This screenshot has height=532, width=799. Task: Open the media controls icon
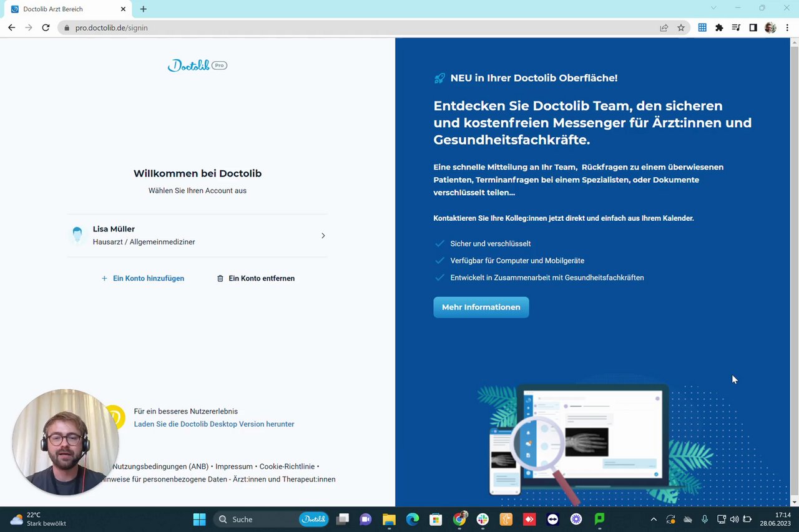(736, 27)
